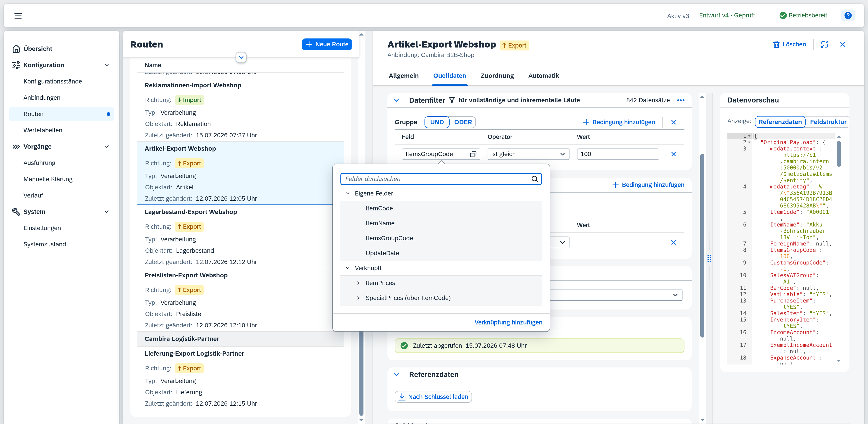Click the green Betriebsbereit status check
Viewport: 868px width, 424px height.
pos(783,16)
